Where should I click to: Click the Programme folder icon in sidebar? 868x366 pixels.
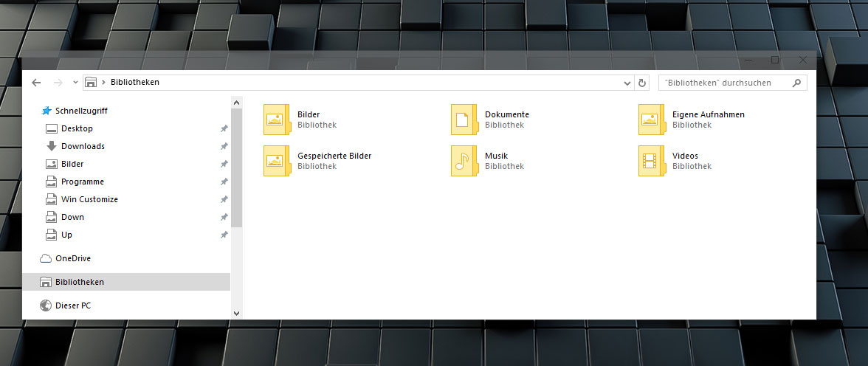(x=51, y=182)
